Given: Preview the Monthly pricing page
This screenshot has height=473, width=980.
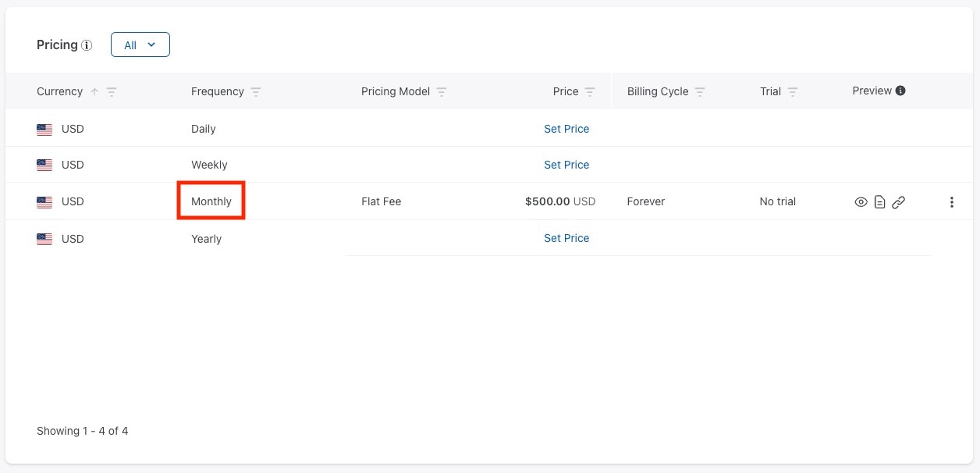Looking at the screenshot, I should point(861,201).
